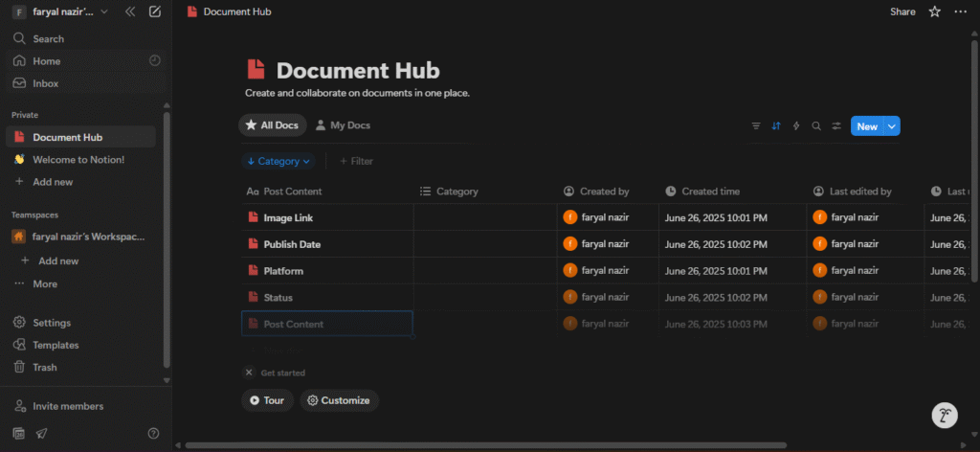Open Customize options
This screenshot has width=980, height=452.
[x=340, y=400]
